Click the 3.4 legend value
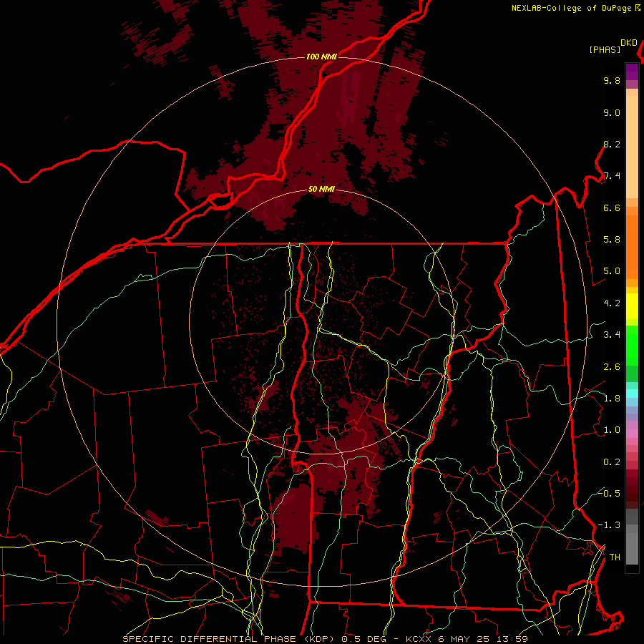This screenshot has width=644, height=644. click(x=612, y=335)
